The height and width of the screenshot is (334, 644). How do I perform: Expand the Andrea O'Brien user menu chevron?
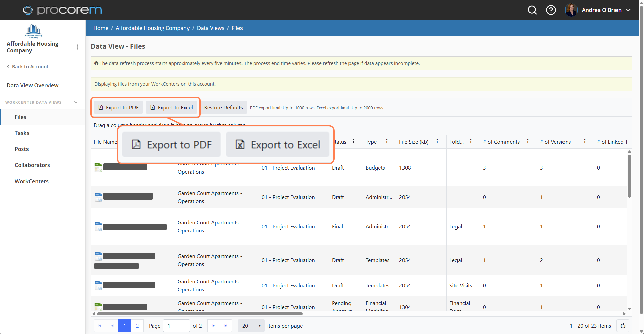[x=629, y=10]
